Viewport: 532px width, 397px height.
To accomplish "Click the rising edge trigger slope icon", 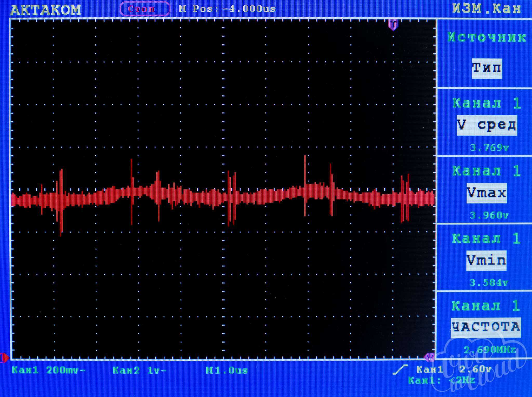I will point(400,369).
